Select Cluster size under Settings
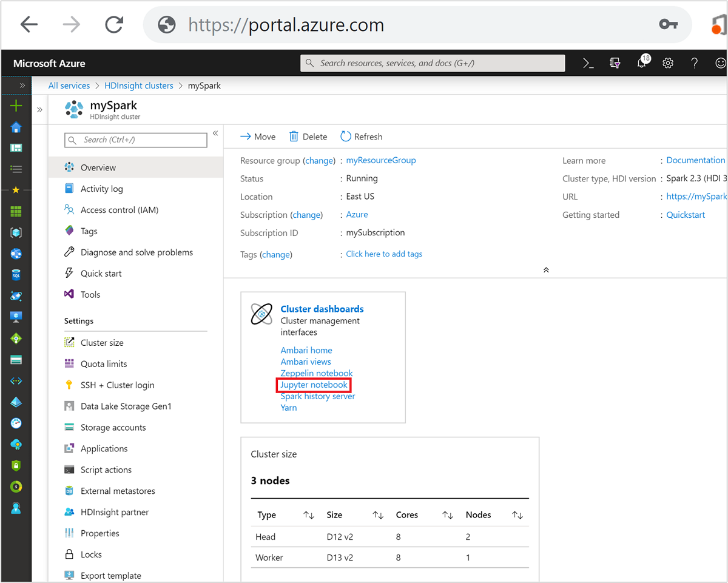Screen dimensions: 728x583 103,342
